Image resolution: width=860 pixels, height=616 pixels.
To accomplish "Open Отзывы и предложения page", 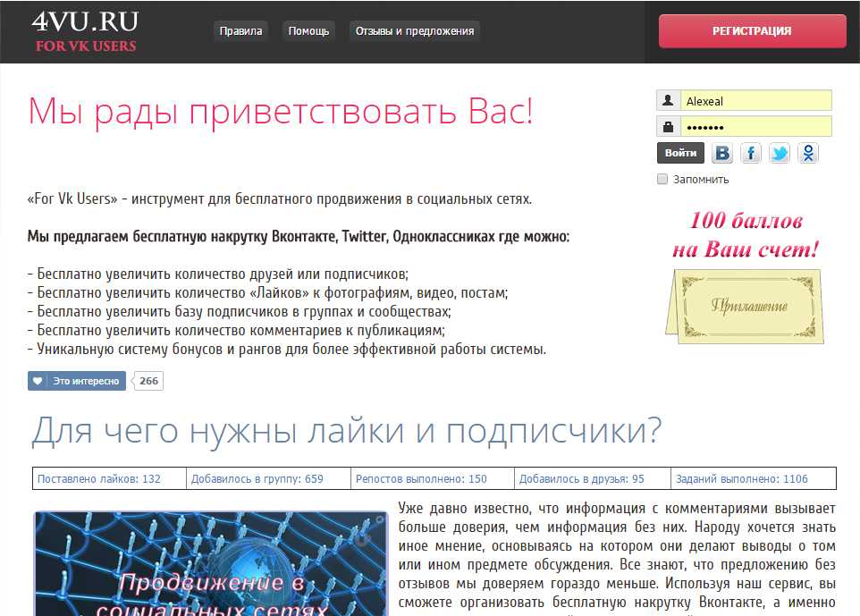I will point(415,31).
